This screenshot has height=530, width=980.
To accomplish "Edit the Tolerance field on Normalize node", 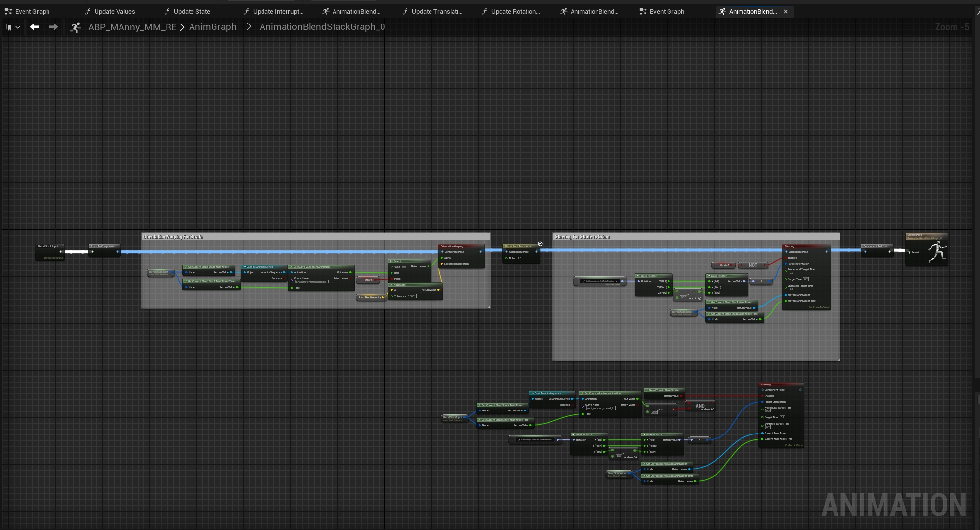I will point(412,296).
